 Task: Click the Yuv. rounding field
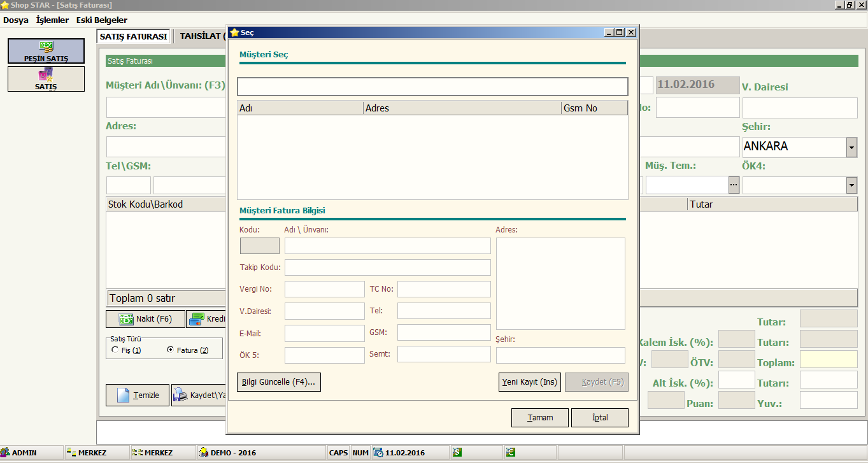[x=829, y=400]
